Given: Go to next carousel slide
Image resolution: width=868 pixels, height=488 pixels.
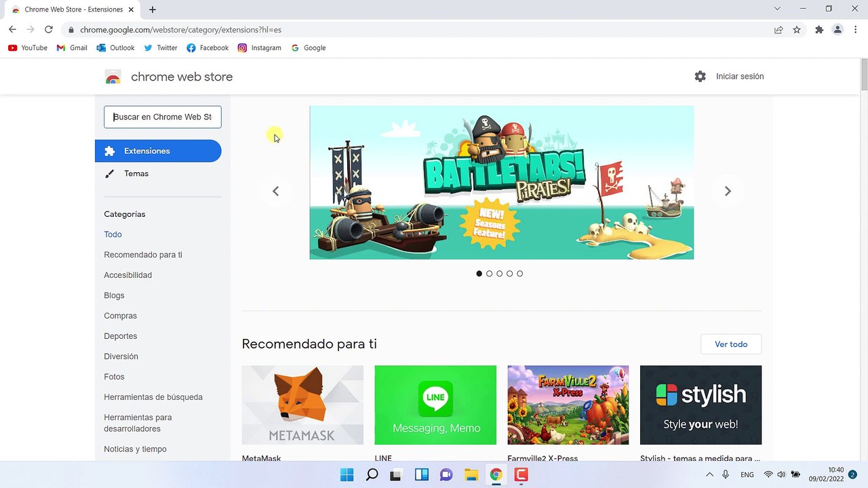Looking at the screenshot, I should [728, 191].
